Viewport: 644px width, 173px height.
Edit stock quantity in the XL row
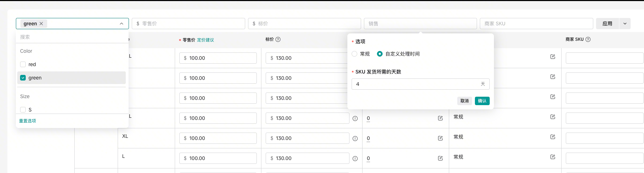[x=440, y=138]
